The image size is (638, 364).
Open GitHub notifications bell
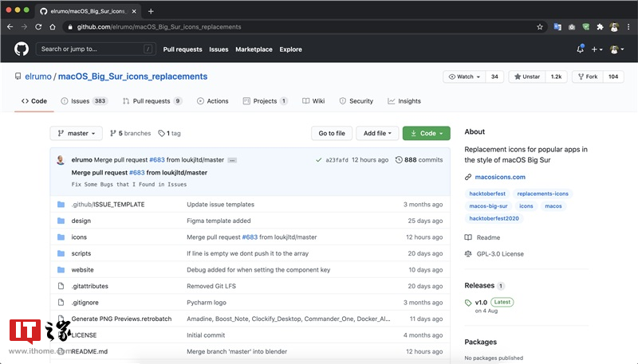(x=581, y=49)
